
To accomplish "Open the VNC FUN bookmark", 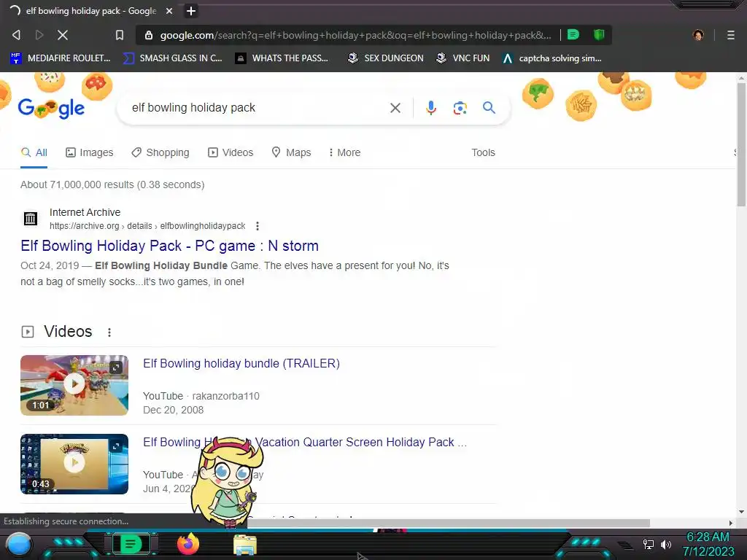I will pos(463,58).
